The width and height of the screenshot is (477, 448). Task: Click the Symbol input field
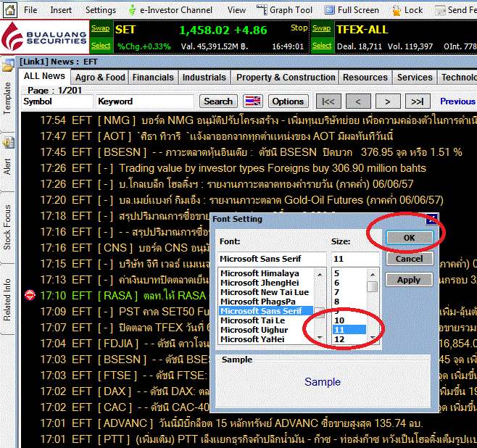click(57, 101)
